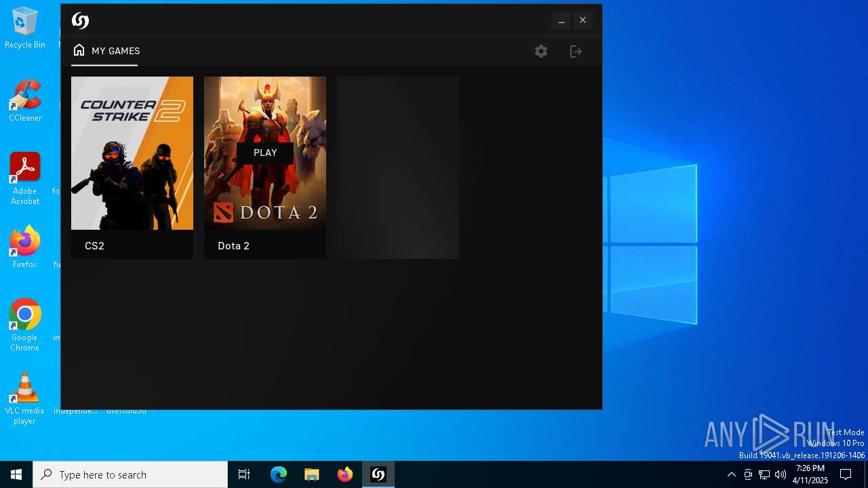
Task: Click the logout icon in launcher
Action: [576, 52]
